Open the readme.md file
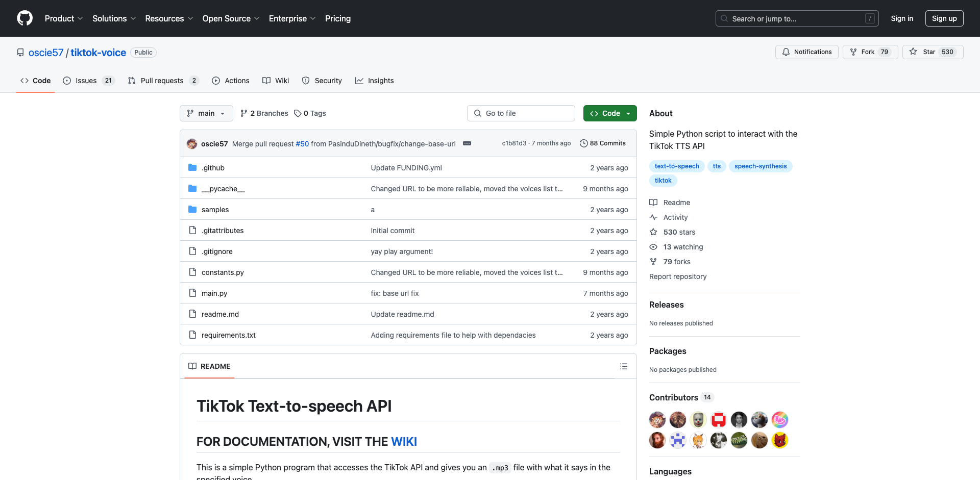 pyautogui.click(x=220, y=314)
